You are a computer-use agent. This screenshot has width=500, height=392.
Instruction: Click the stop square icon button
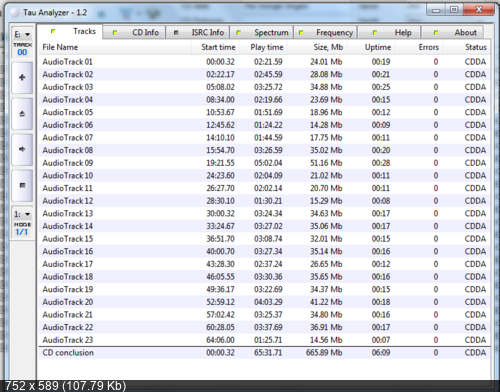pyautogui.click(x=22, y=185)
